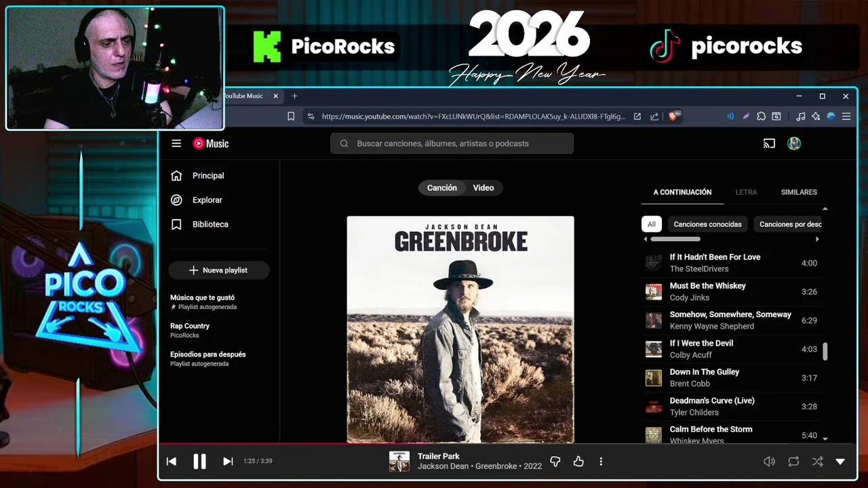Viewport: 868px width, 488px height.
Task: Open Jackson Dean artist link in the player bar
Action: click(x=443, y=466)
